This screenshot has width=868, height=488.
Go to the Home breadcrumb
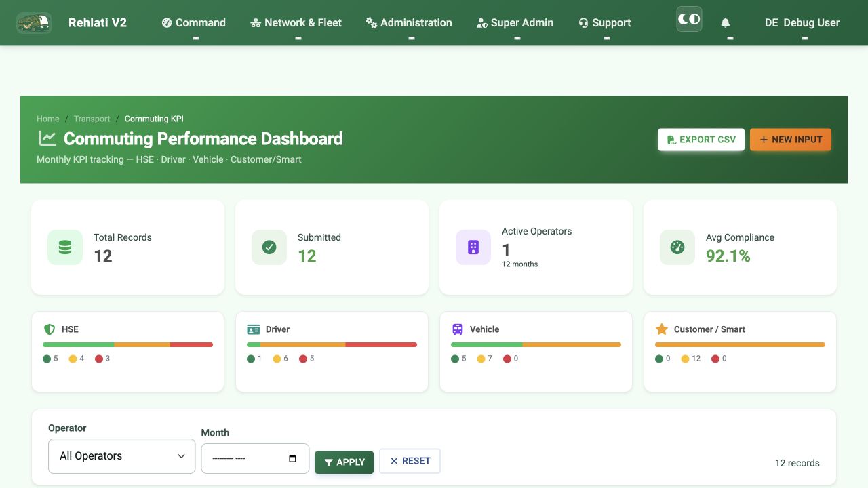[x=48, y=119]
